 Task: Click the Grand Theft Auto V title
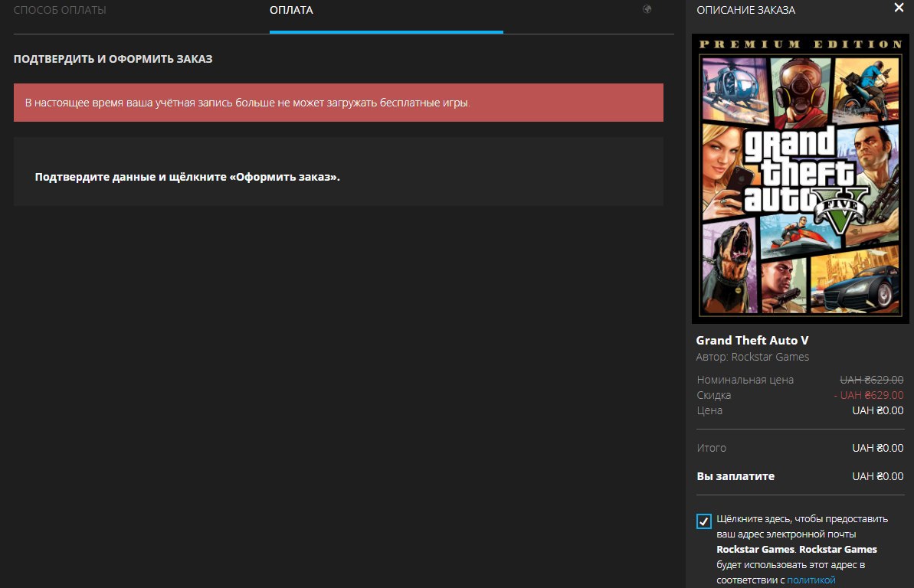coord(752,341)
